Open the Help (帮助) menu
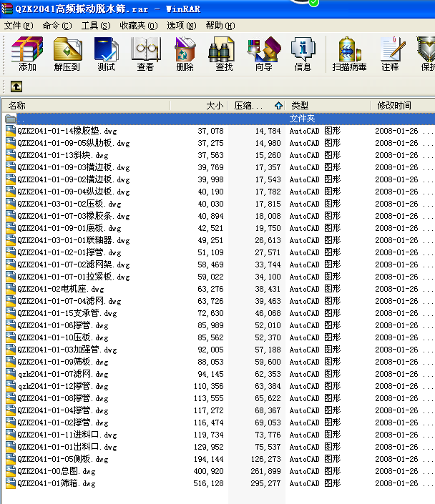The height and width of the screenshot is (504, 435). [x=220, y=26]
